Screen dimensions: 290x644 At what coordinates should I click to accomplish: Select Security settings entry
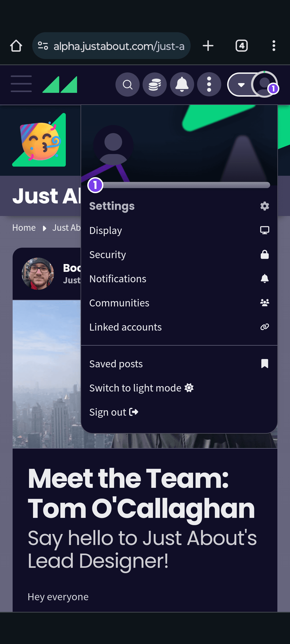[179, 255]
